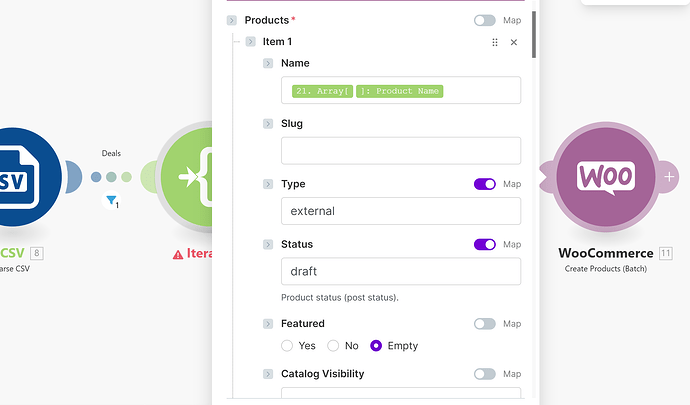Remove Item 1 with the X icon
Viewport: 690px width, 405px height.
coord(514,42)
